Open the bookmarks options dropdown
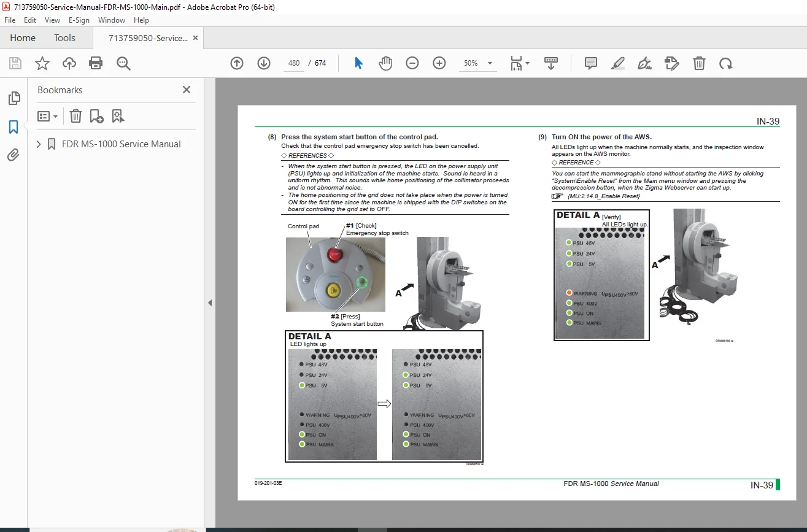Viewport: 807px width, 532px height. click(47, 116)
